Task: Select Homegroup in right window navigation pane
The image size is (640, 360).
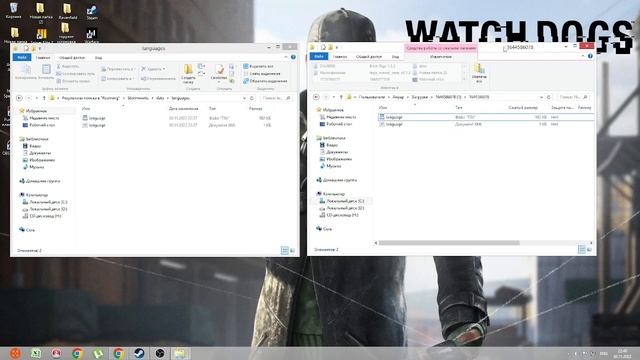Action: [x=337, y=180]
